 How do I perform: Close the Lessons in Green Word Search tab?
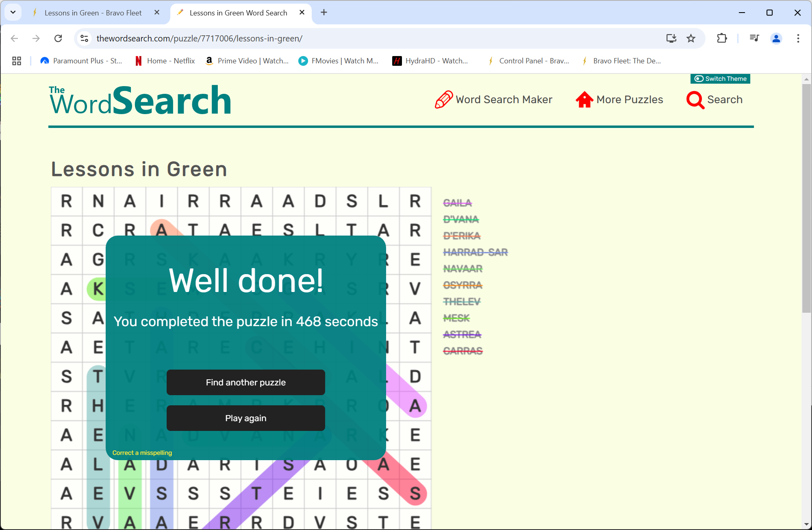coord(302,13)
